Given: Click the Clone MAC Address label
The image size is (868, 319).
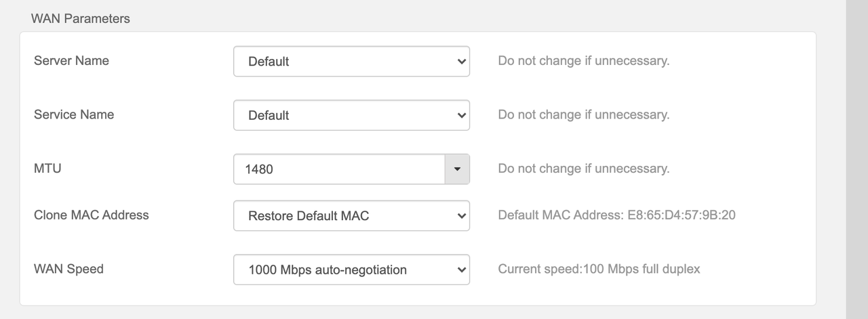Looking at the screenshot, I should 92,215.
